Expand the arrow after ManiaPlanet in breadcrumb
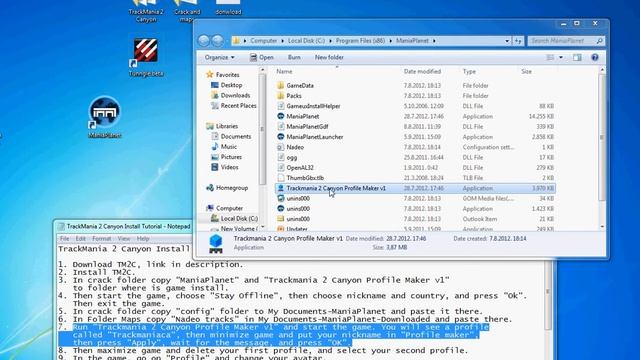This screenshot has height=360, width=640. [434, 41]
